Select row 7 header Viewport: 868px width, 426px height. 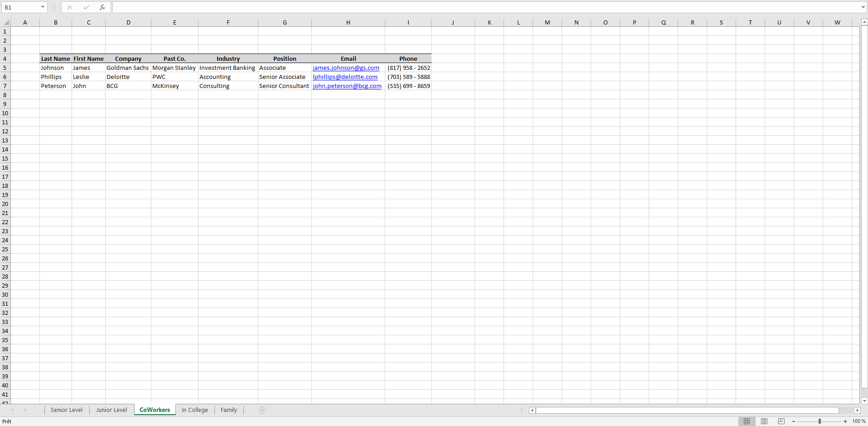5,86
